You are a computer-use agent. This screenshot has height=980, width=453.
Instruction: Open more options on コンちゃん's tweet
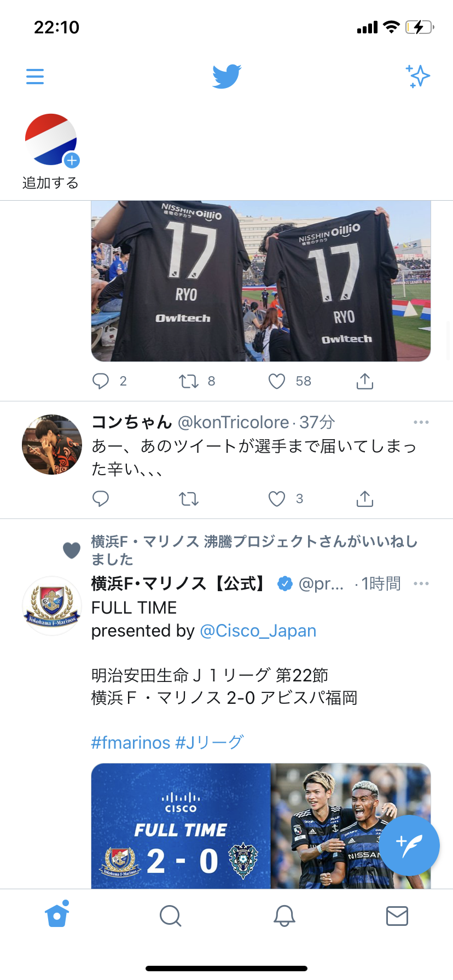coord(421,422)
